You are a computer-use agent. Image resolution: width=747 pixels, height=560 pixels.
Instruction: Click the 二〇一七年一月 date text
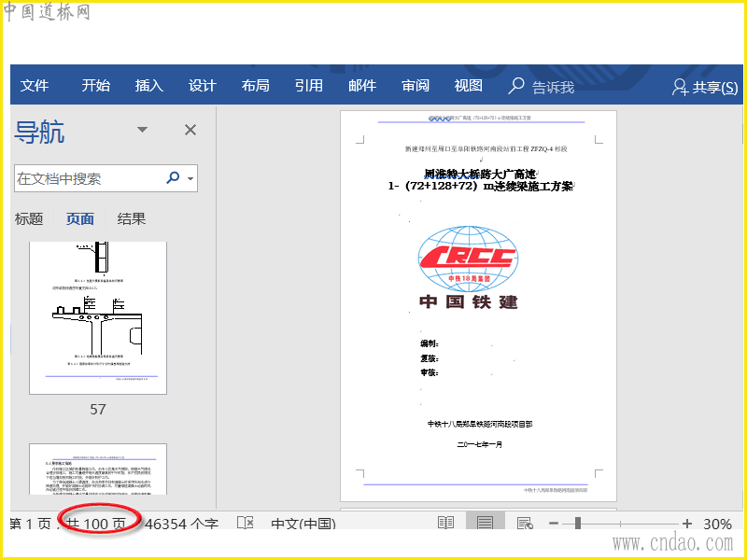(479, 445)
